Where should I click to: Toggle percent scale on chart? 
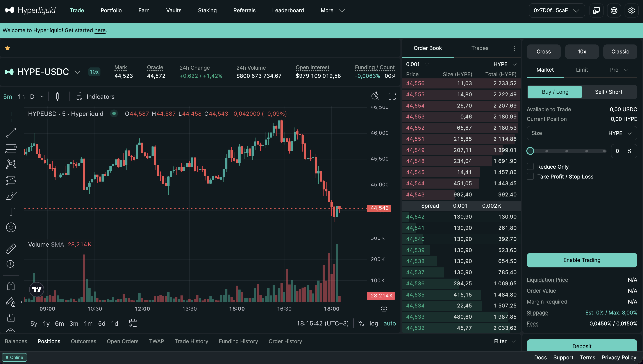[361, 323]
